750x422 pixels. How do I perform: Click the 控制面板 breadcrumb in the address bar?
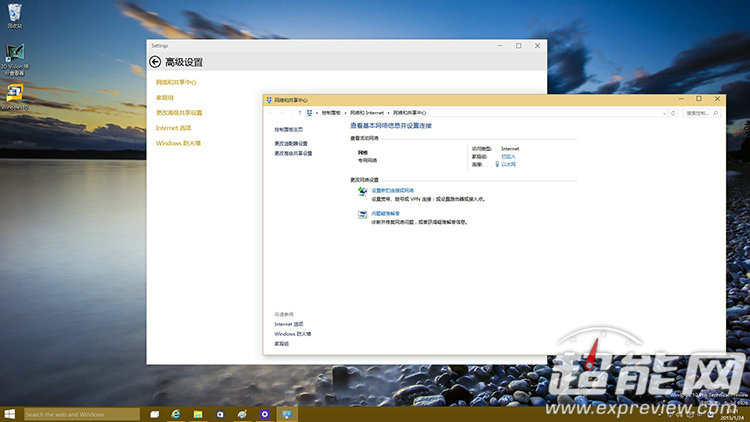[330, 113]
